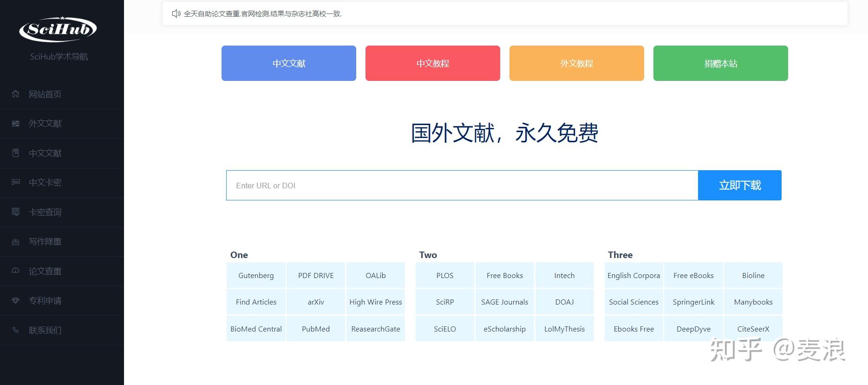Click the gauge icon beside 论文查重
Image resolution: width=868 pixels, height=385 pixels.
pos(15,271)
